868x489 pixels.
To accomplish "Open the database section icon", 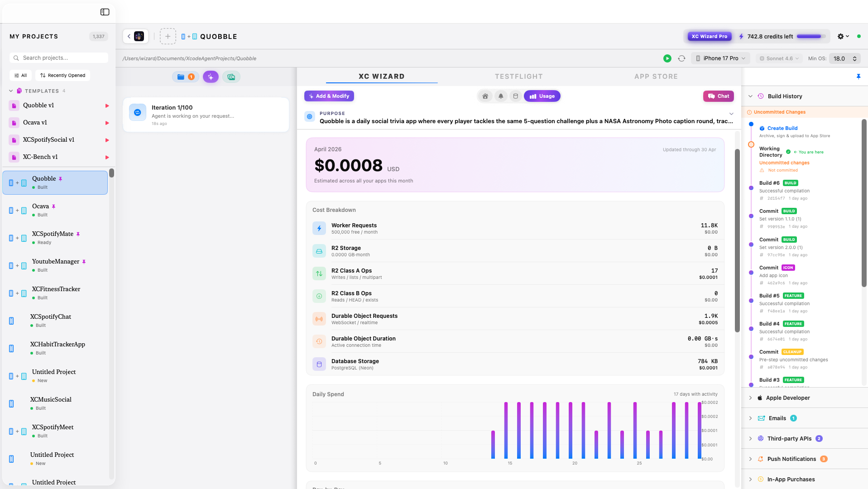I will pos(515,96).
